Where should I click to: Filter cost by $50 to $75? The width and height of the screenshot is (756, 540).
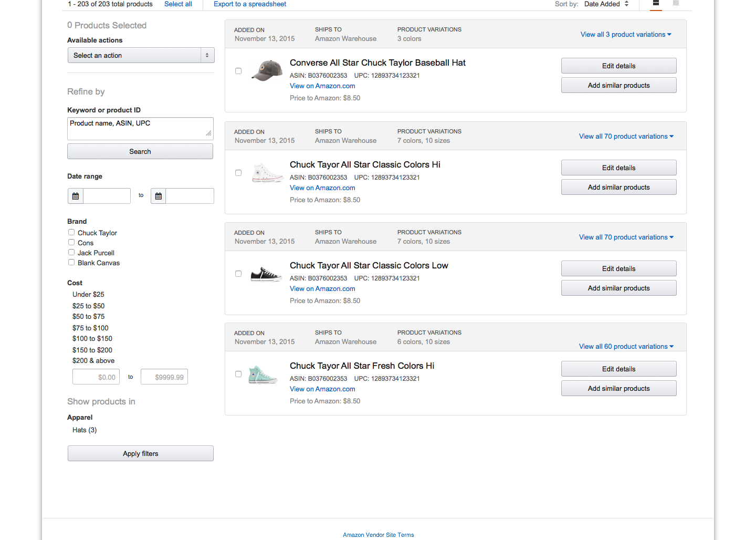point(88,316)
